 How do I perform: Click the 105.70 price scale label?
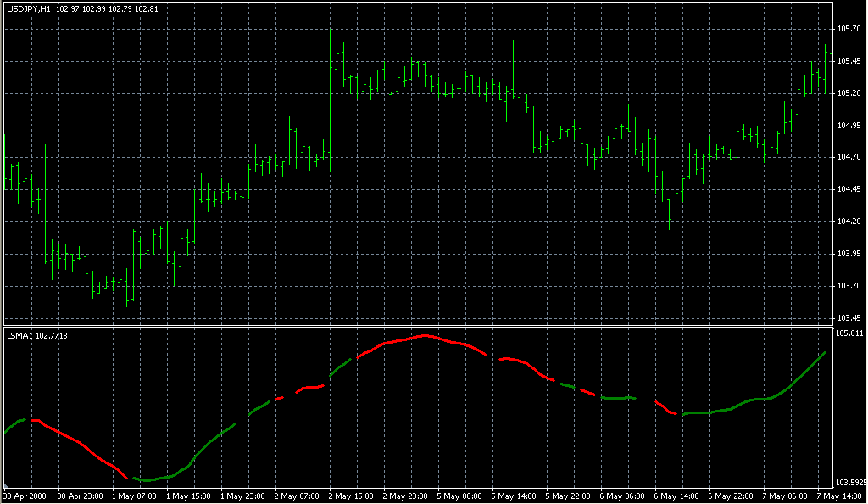pos(849,29)
